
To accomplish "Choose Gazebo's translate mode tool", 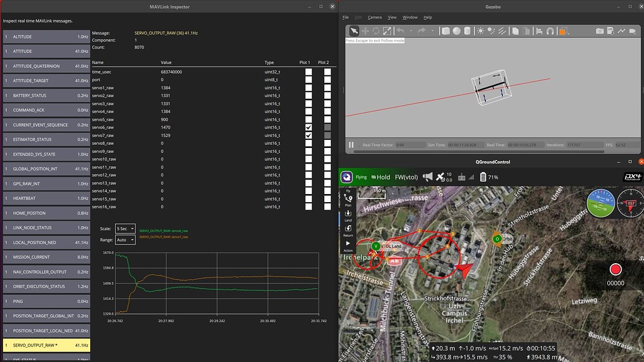I will pyautogui.click(x=365, y=30).
